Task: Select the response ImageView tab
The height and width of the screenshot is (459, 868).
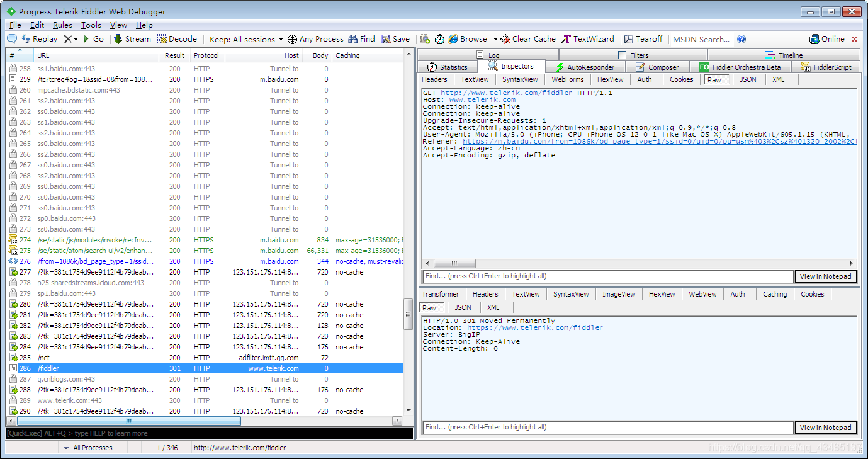Action: click(x=619, y=294)
